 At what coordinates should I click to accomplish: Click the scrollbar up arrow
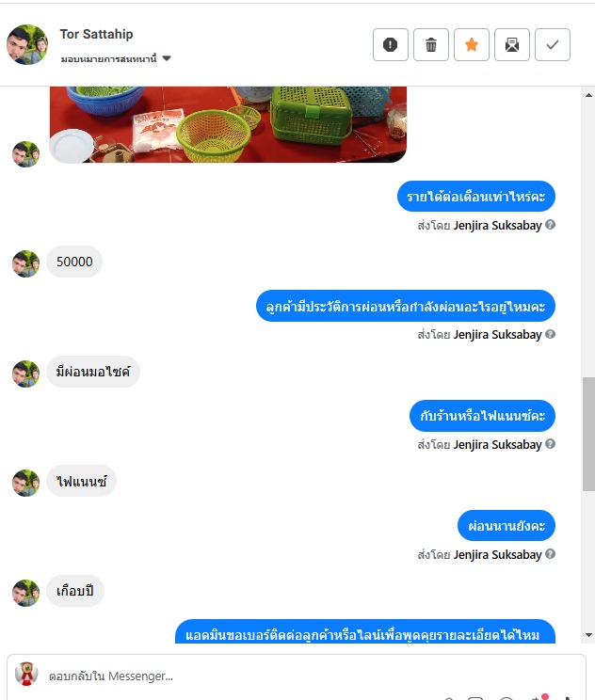[x=588, y=95]
